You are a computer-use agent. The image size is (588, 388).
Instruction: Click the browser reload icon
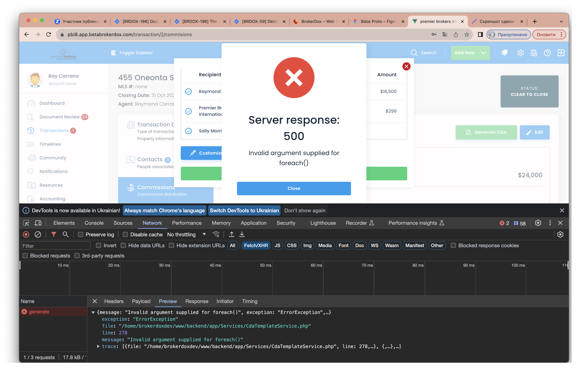[x=48, y=35]
